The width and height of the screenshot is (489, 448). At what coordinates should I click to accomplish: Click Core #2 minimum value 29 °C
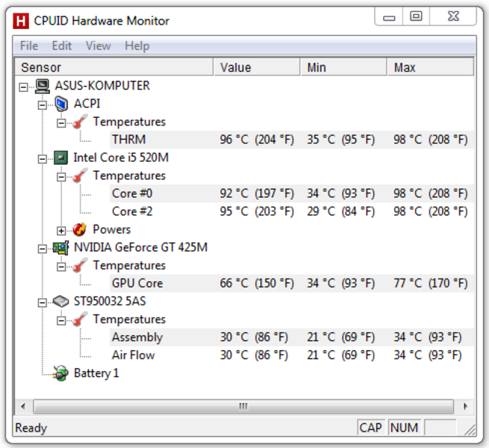(340, 211)
